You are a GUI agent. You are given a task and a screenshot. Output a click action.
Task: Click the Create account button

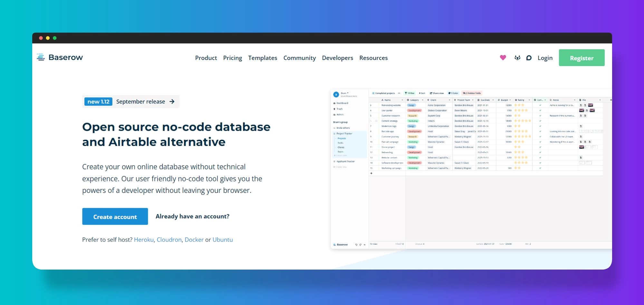pyautogui.click(x=115, y=216)
